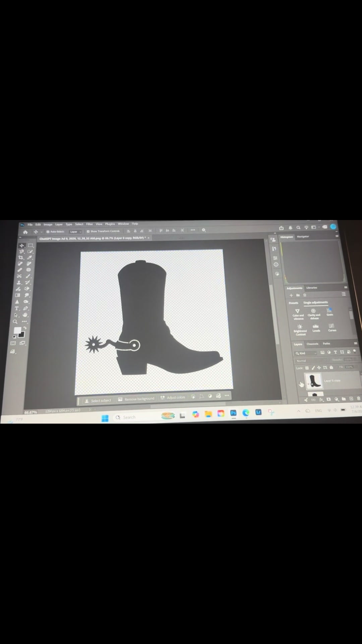Image resolution: width=362 pixels, height=644 pixels.
Task: Toggle the Auto-Select checkbox
Action: pyautogui.click(x=48, y=232)
